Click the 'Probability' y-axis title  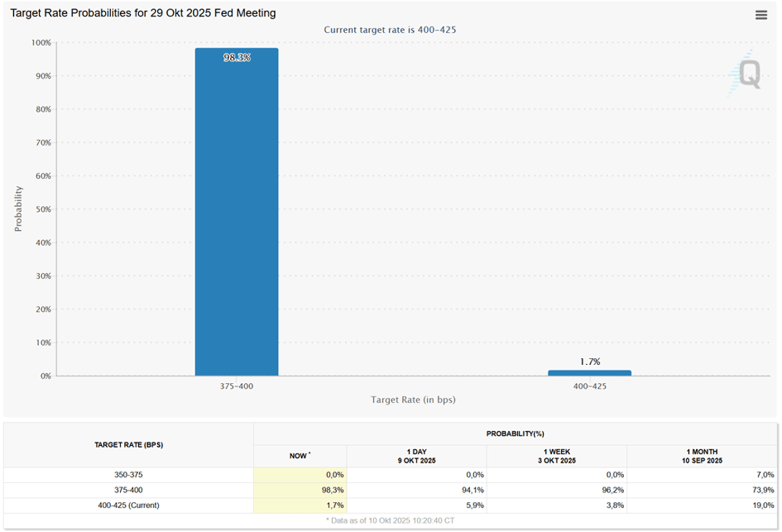coord(19,209)
